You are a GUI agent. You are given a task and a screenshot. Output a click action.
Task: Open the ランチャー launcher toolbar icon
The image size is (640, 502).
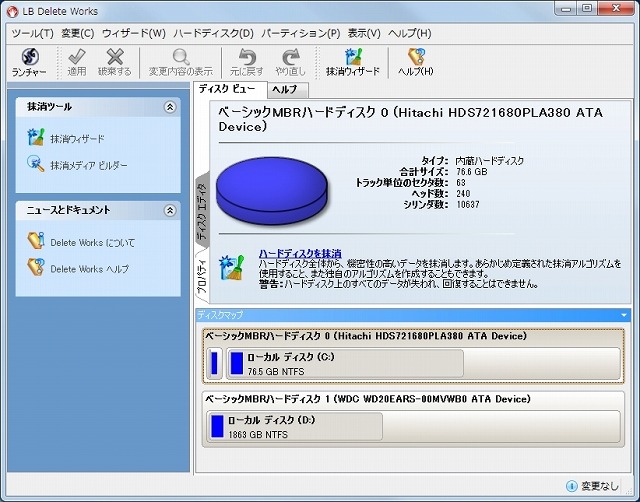pos(30,57)
